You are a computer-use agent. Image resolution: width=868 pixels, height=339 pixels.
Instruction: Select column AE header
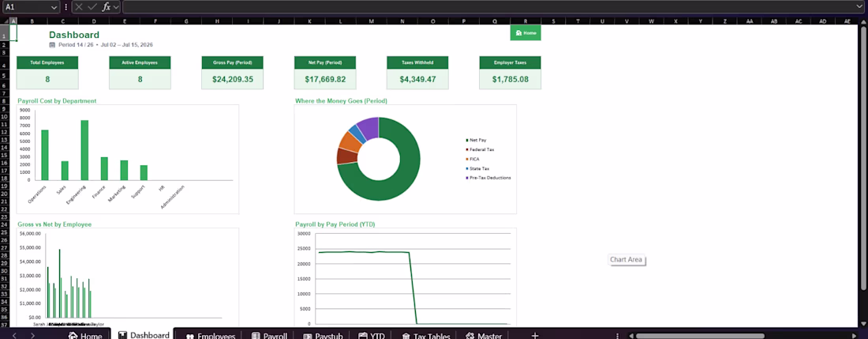[847, 21]
